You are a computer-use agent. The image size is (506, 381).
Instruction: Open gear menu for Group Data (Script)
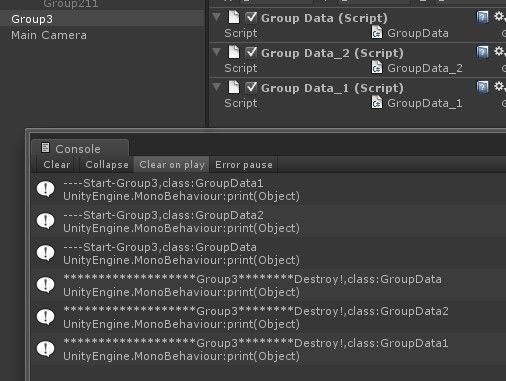pos(499,16)
